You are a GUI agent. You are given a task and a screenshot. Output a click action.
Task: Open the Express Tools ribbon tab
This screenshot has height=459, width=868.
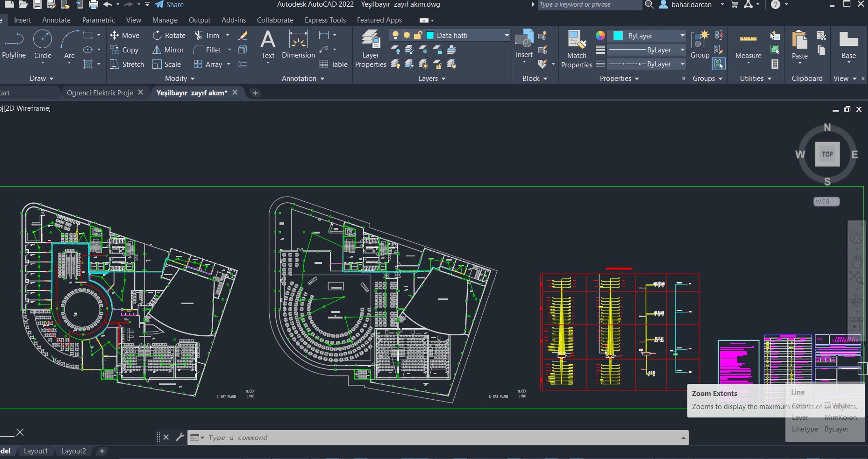click(325, 20)
